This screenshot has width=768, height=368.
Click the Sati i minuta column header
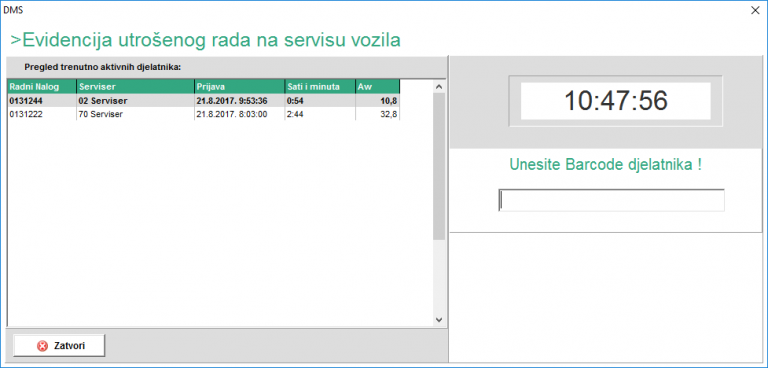(x=320, y=87)
